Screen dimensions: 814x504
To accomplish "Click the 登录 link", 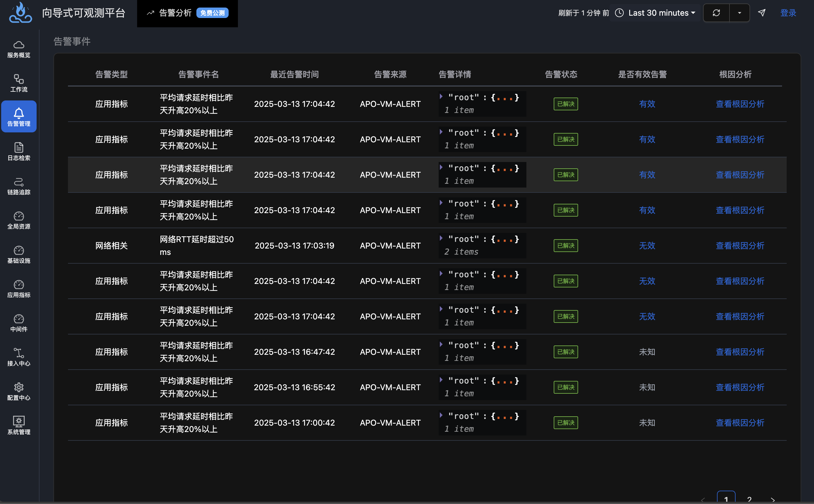I will point(788,13).
